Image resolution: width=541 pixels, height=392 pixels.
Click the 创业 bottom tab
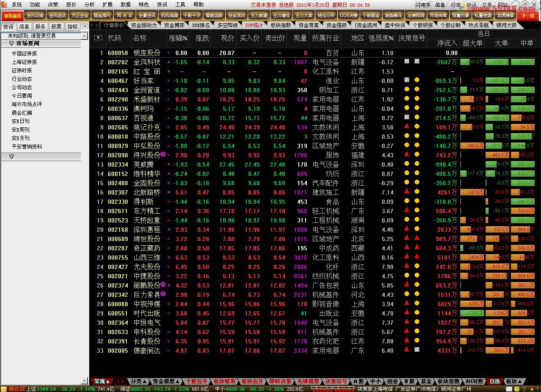pyautogui.click(x=392, y=381)
